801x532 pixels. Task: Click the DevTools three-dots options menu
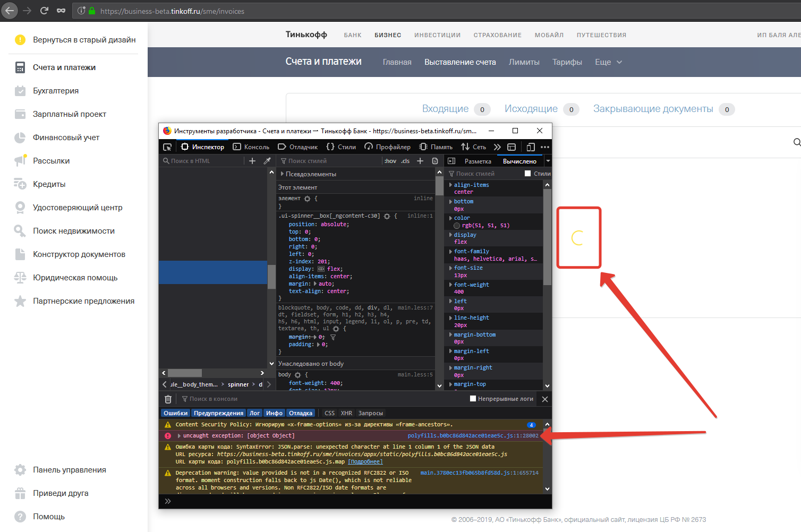545,147
